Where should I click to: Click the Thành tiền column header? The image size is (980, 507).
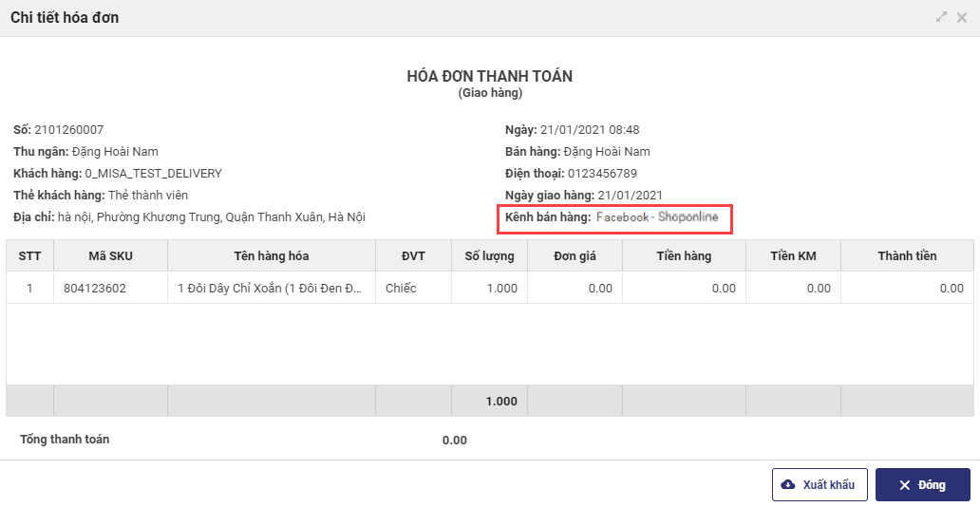pos(907,255)
